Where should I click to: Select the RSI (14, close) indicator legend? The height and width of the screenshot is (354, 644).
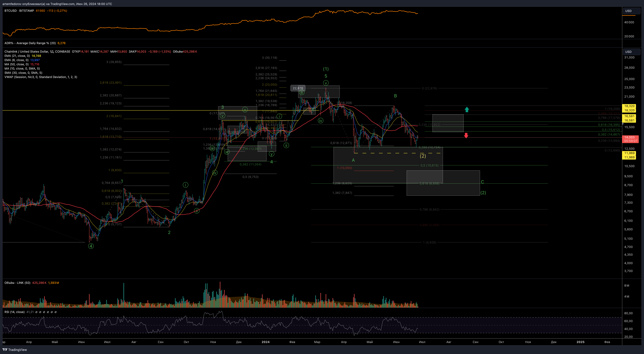point(14,312)
